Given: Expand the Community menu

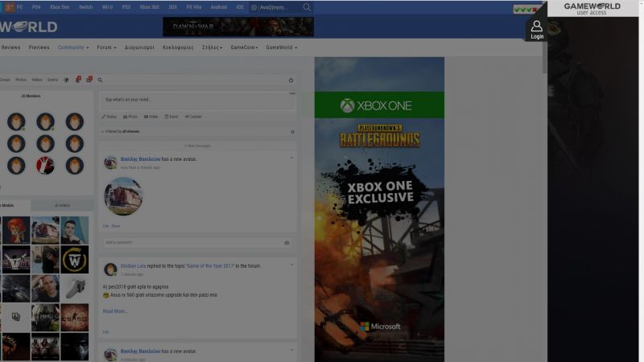Looking at the screenshot, I should point(73,47).
